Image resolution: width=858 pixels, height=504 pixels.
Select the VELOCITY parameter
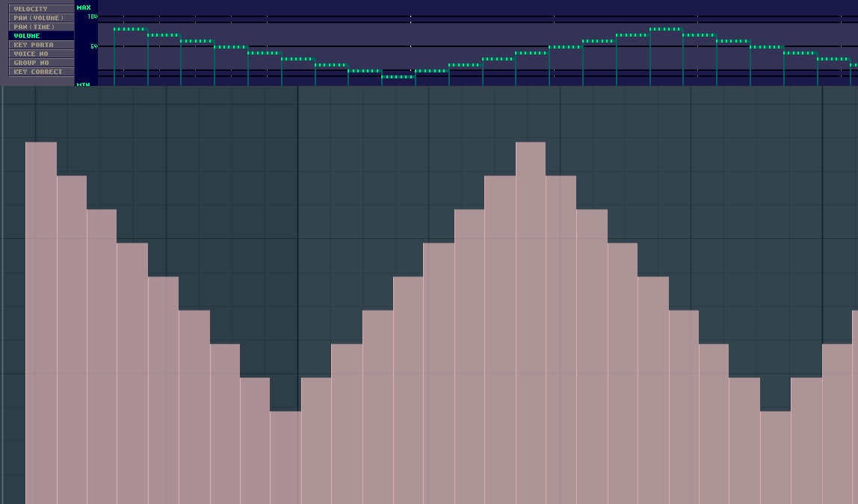coord(41,9)
